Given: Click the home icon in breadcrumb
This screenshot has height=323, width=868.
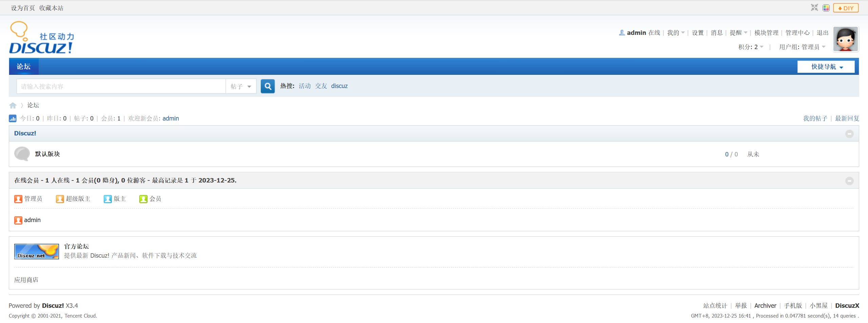Looking at the screenshot, I should [x=13, y=106].
